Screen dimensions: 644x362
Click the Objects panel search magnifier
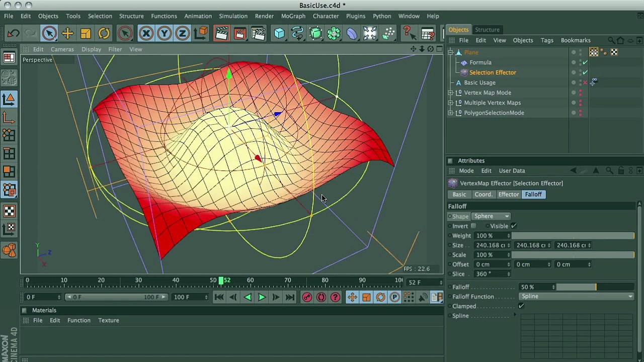click(x=611, y=40)
